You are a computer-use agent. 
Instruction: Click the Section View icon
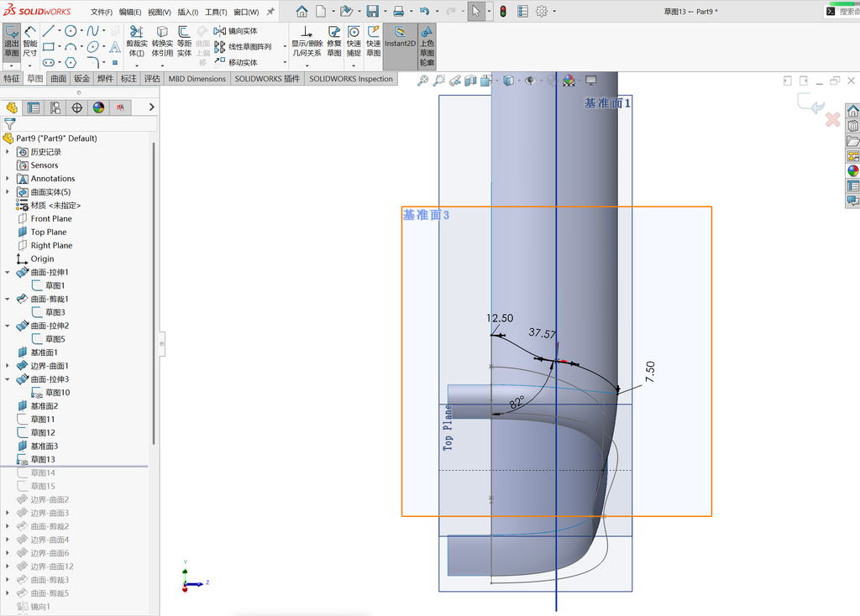(470, 81)
